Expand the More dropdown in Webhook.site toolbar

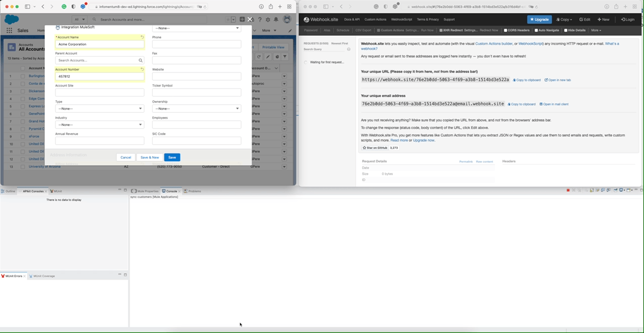(596, 30)
